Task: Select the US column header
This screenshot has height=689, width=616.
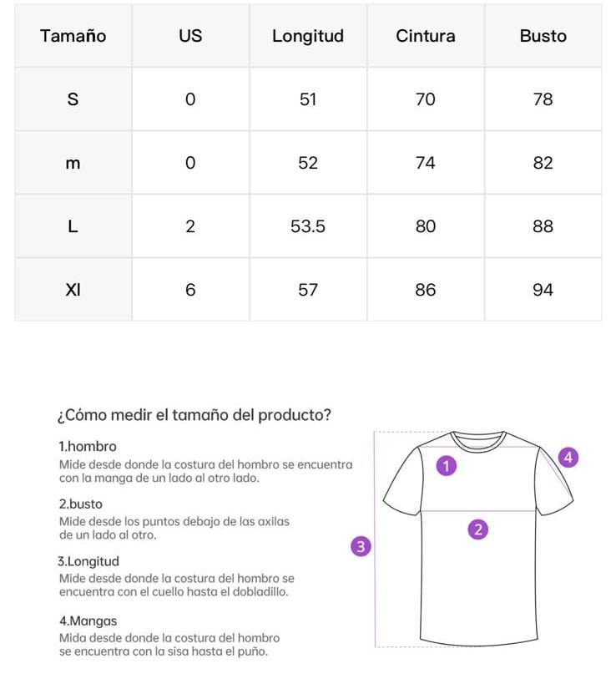Action: point(190,36)
